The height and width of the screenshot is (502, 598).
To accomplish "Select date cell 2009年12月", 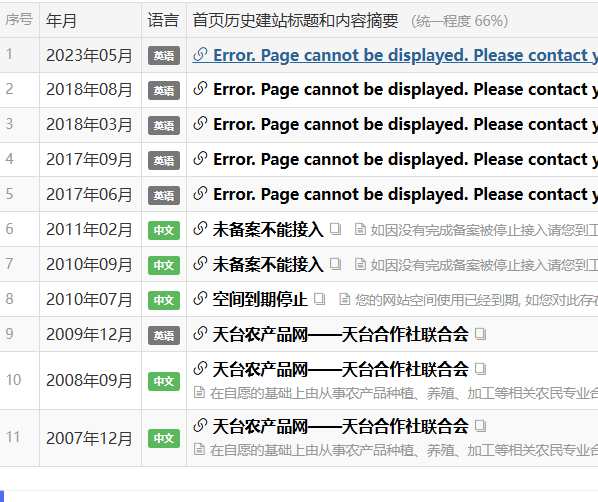I will pyautogui.click(x=89, y=335).
